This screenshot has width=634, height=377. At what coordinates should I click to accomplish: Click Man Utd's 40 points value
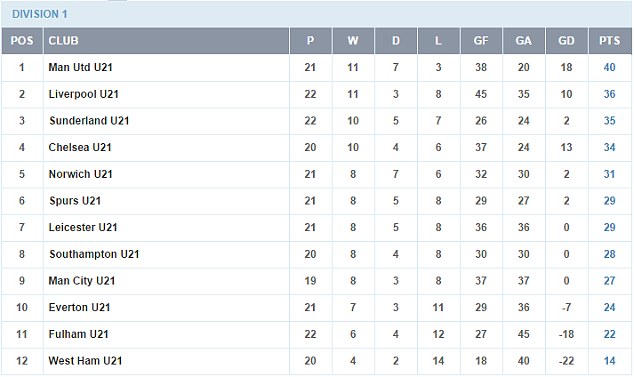point(610,68)
